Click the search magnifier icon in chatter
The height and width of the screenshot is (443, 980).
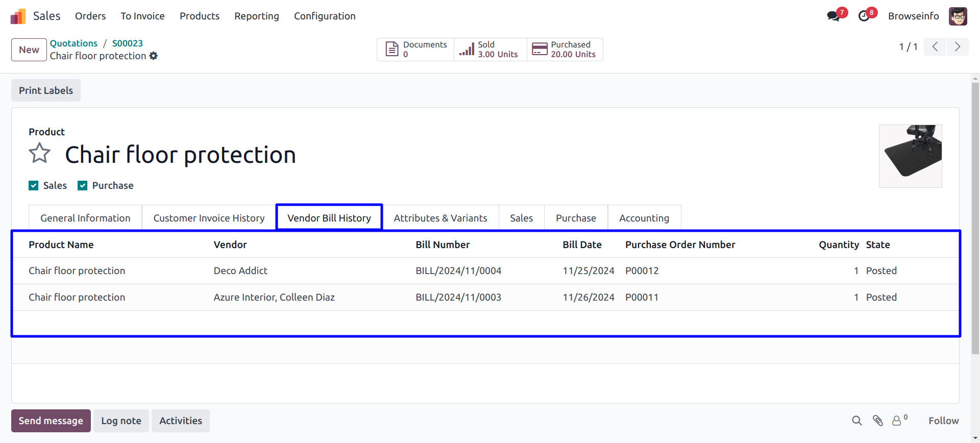856,421
